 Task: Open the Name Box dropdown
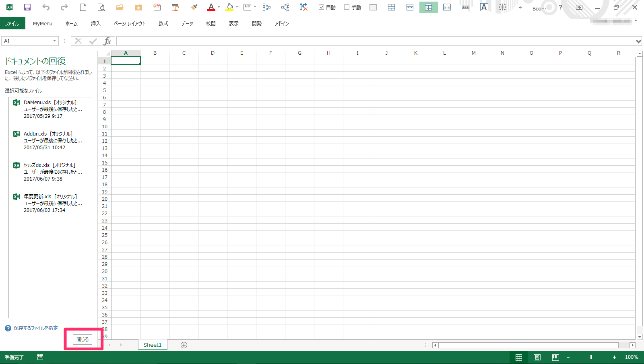coord(54,41)
